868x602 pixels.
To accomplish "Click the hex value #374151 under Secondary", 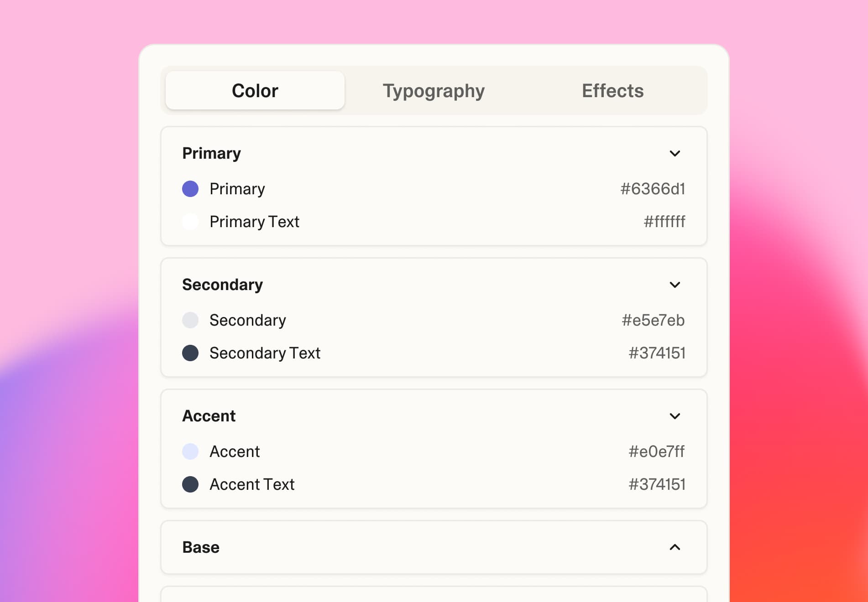I will tap(657, 353).
